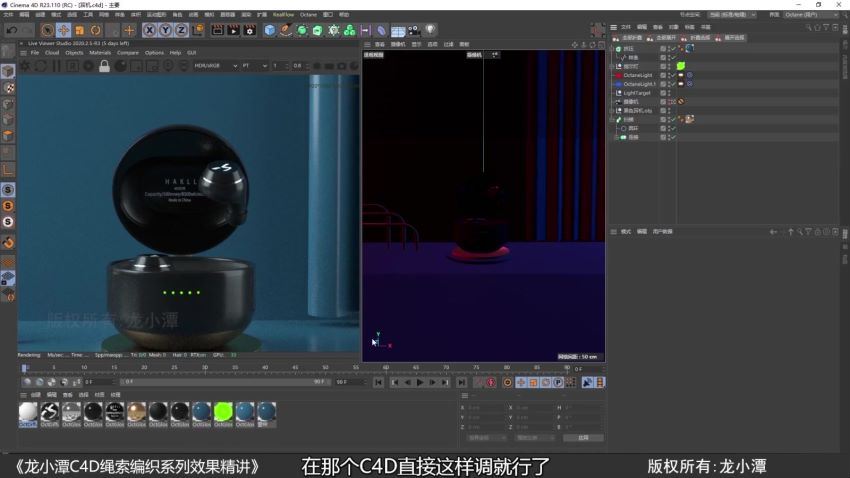850x478 pixels.
Task: Toggle the layer checkbox on the LightTarget row
Action: [x=663, y=93]
